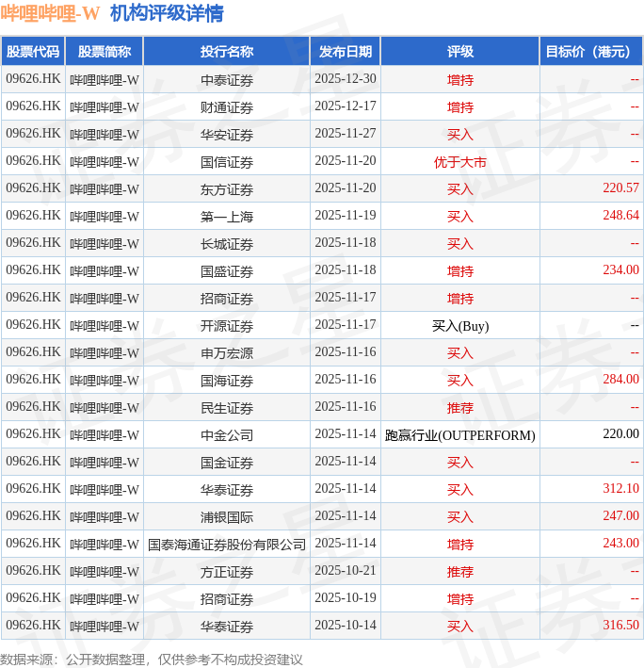Select the 投行名称 column header
Image resolution: width=644 pixels, height=668 pixels.
coord(227,52)
